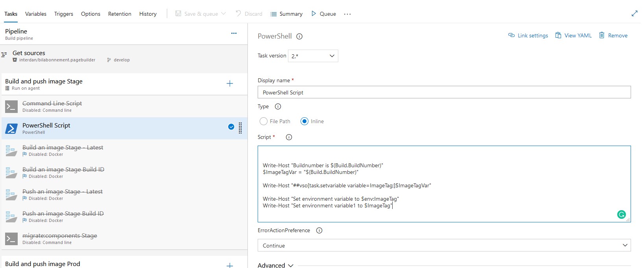Click the migrate:components Stage command line icon

click(x=11, y=238)
